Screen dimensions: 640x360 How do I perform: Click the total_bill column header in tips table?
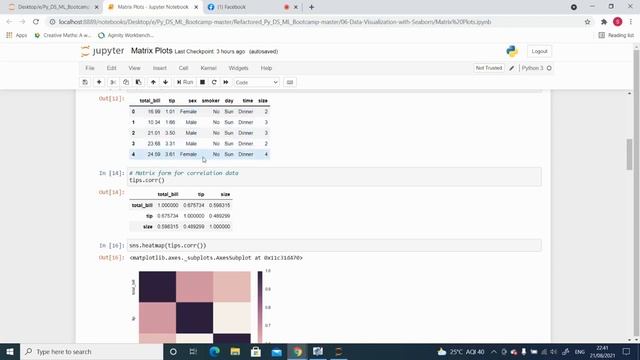tap(150, 101)
